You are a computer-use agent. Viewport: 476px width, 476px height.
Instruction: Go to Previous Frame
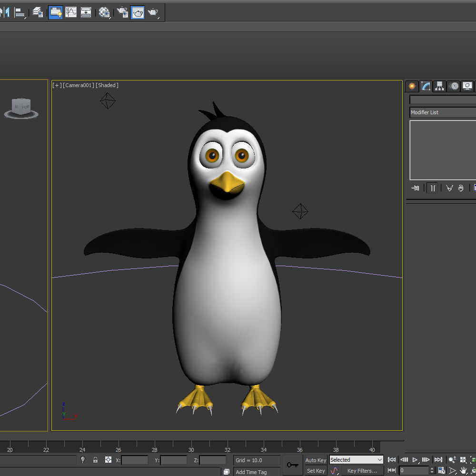point(404,460)
